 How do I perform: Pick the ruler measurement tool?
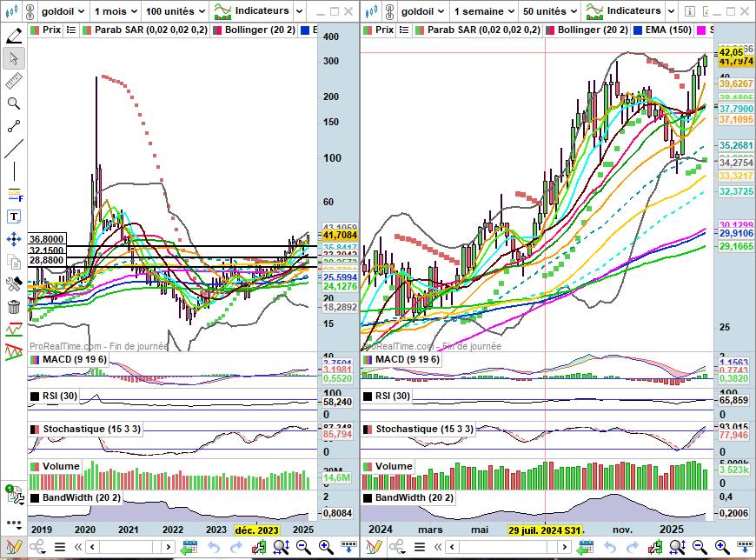(14, 81)
